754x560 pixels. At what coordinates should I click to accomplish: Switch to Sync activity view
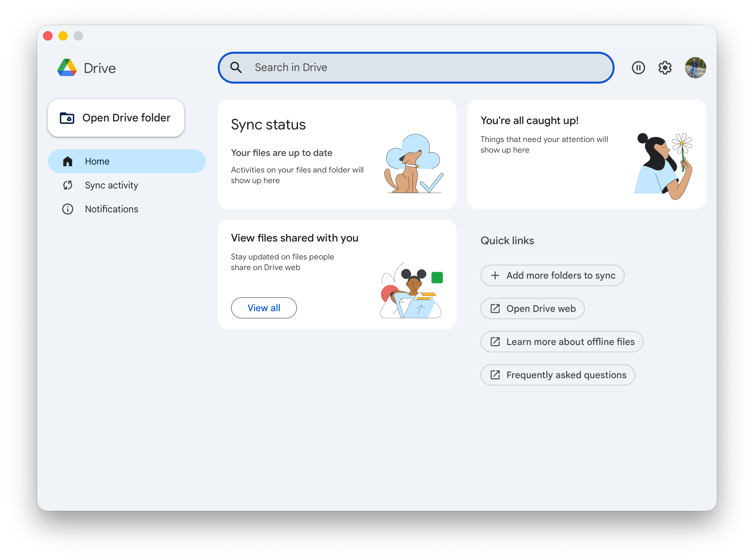coord(111,185)
